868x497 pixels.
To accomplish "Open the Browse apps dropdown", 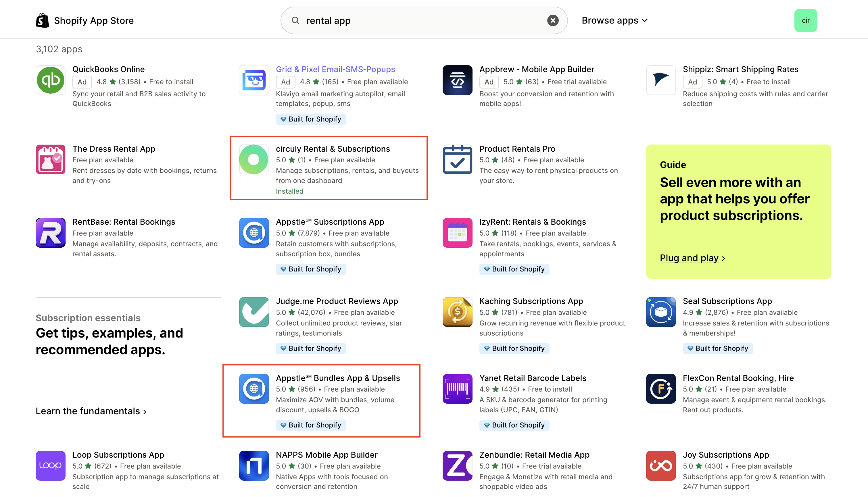I will coord(614,20).
